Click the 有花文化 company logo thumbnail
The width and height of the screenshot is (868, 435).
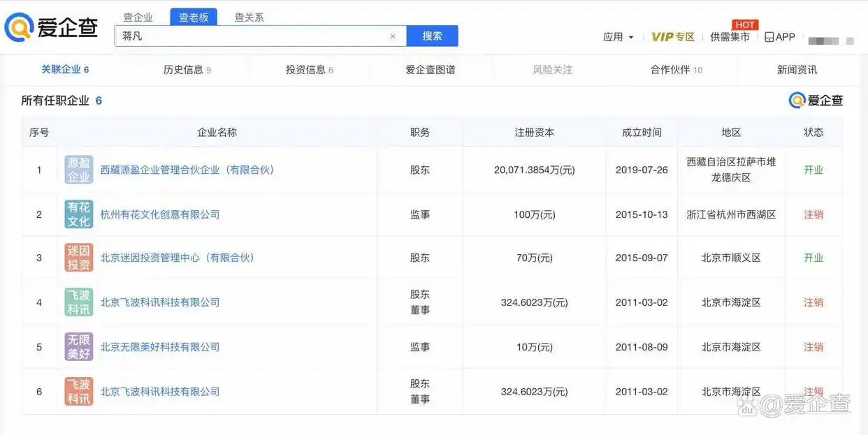(x=79, y=214)
